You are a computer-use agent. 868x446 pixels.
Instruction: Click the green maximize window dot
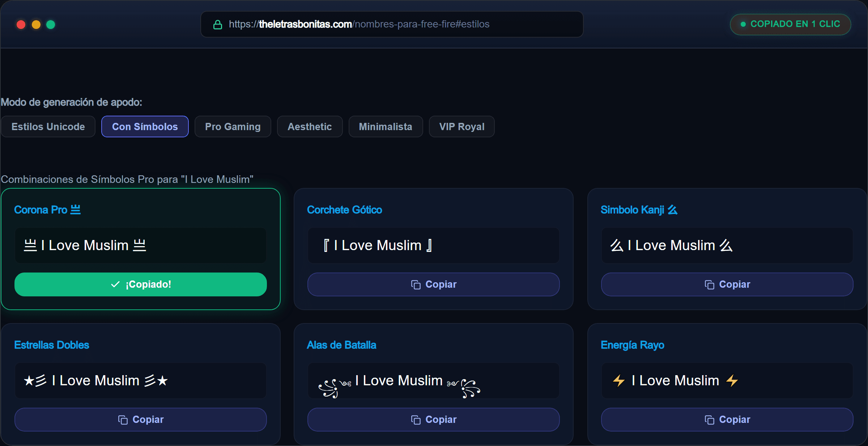pos(51,25)
